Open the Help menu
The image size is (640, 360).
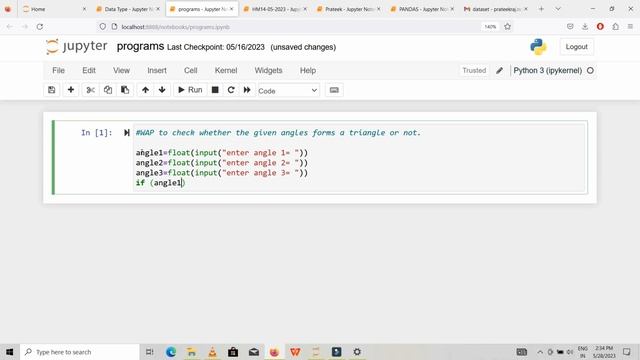pos(308,71)
